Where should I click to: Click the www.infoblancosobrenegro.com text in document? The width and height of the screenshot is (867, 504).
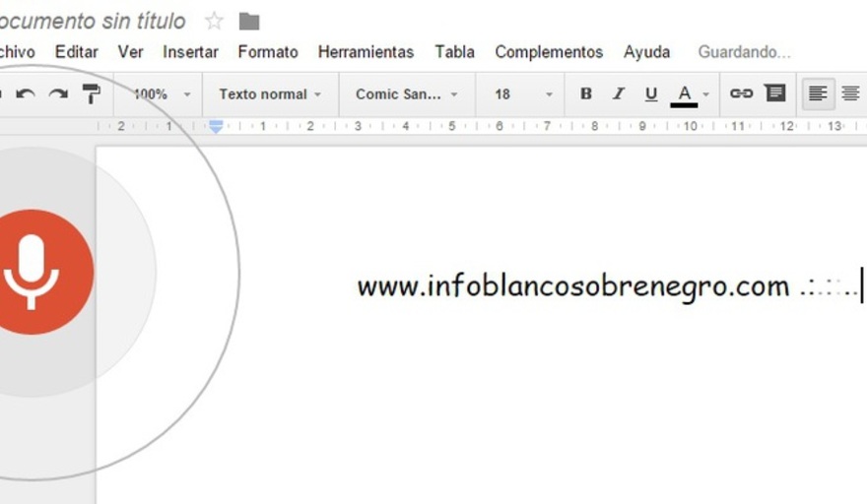[x=573, y=286]
